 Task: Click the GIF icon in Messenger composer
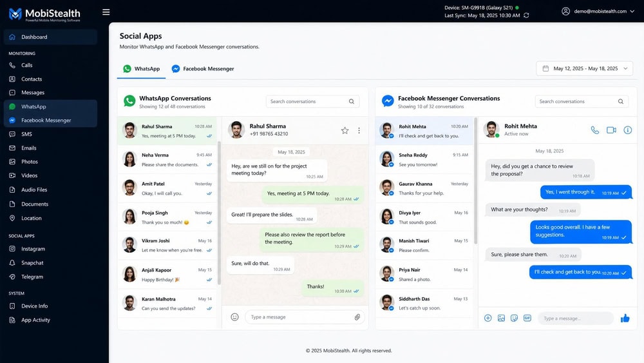[x=527, y=319]
